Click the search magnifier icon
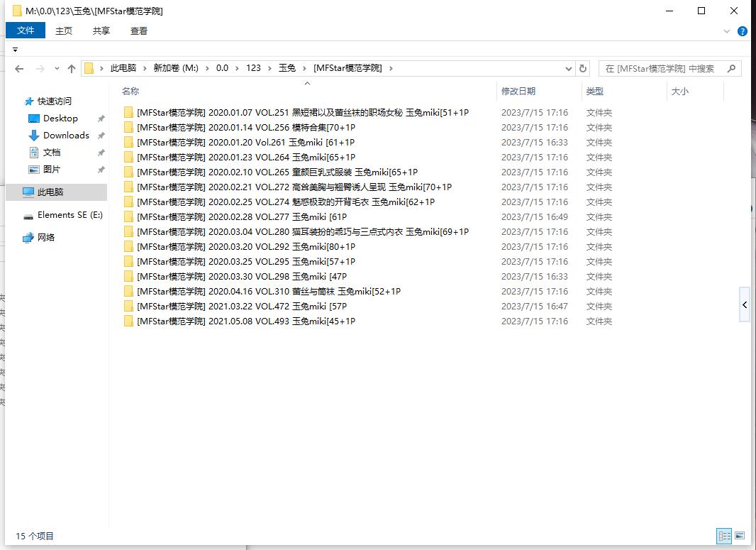This screenshot has height=550, width=756. coord(731,69)
